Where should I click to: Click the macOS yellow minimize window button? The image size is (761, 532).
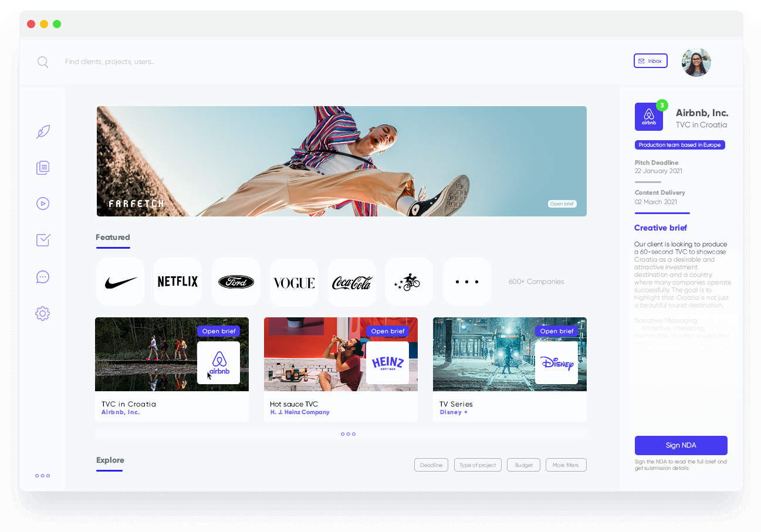point(44,24)
